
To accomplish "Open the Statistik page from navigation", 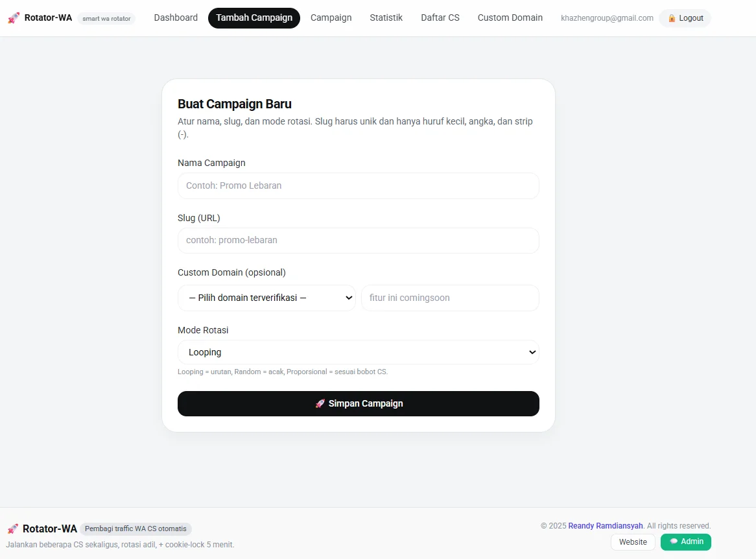I will click(x=386, y=18).
